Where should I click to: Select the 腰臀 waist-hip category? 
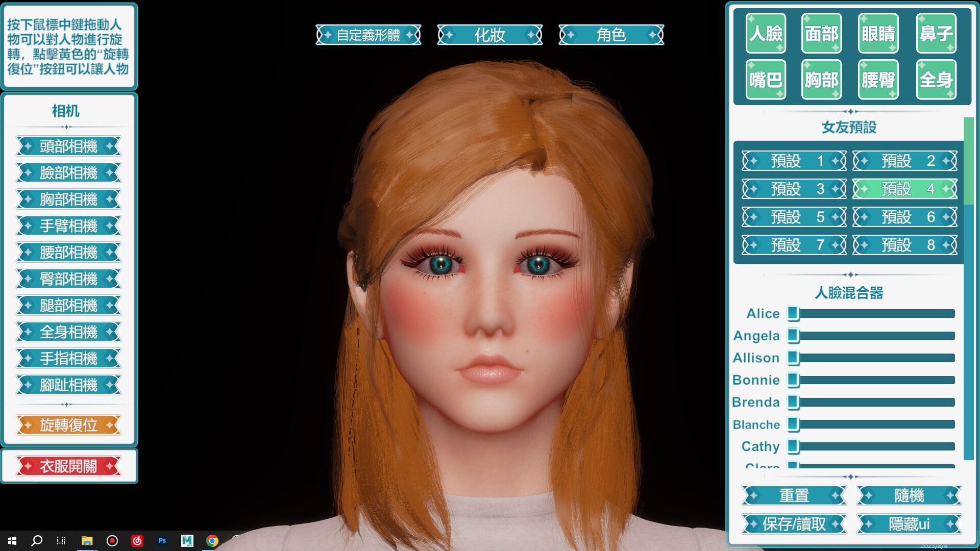click(878, 79)
